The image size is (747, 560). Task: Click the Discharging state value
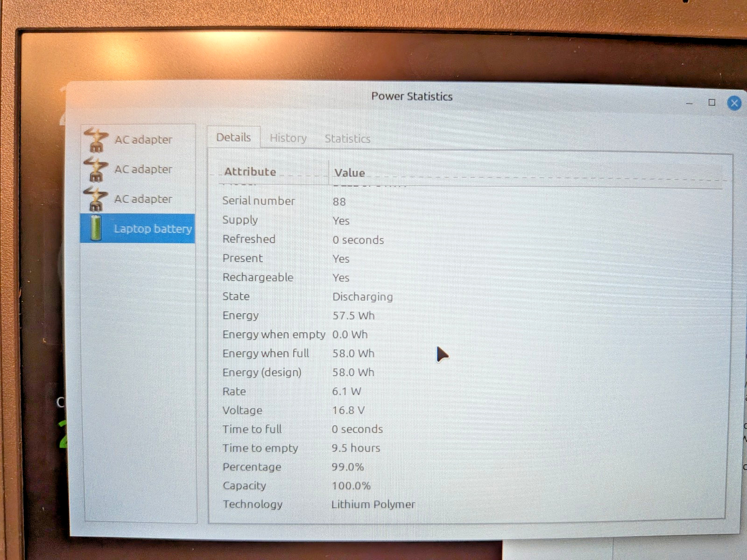363,297
